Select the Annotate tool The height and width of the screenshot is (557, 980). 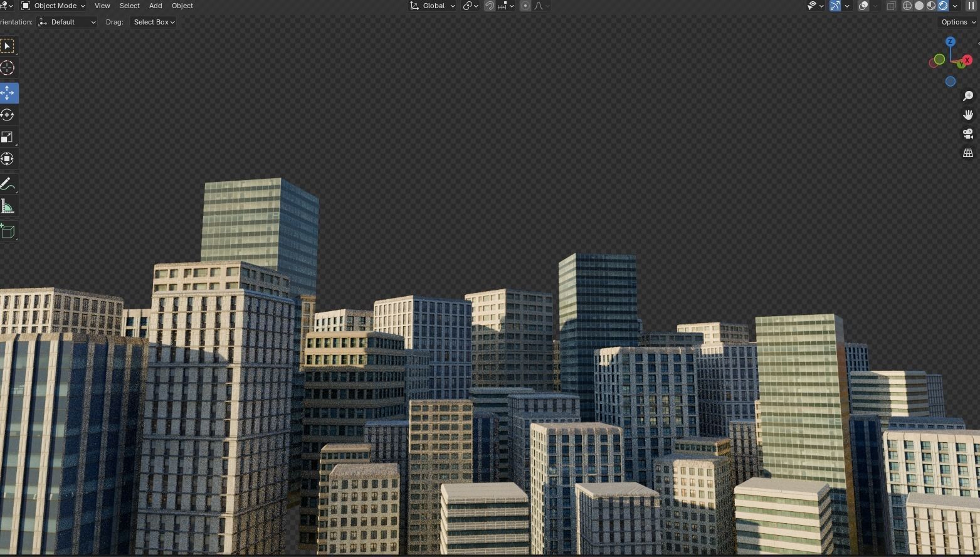(x=8, y=184)
